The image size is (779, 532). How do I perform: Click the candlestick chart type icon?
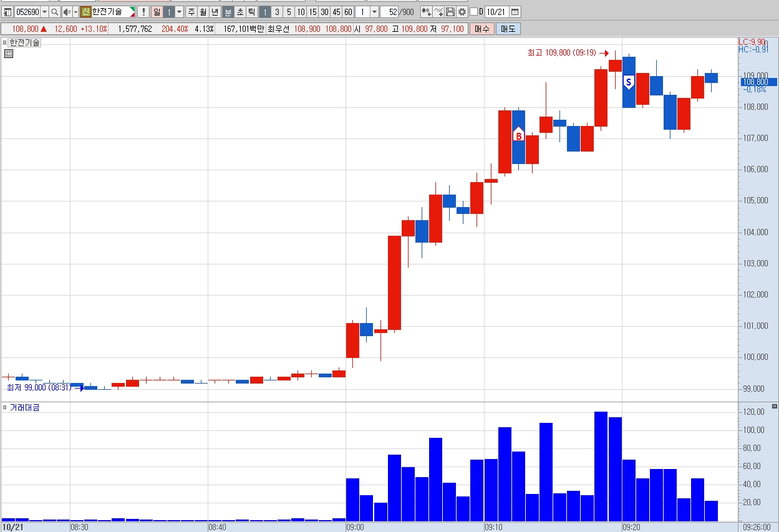pos(427,12)
